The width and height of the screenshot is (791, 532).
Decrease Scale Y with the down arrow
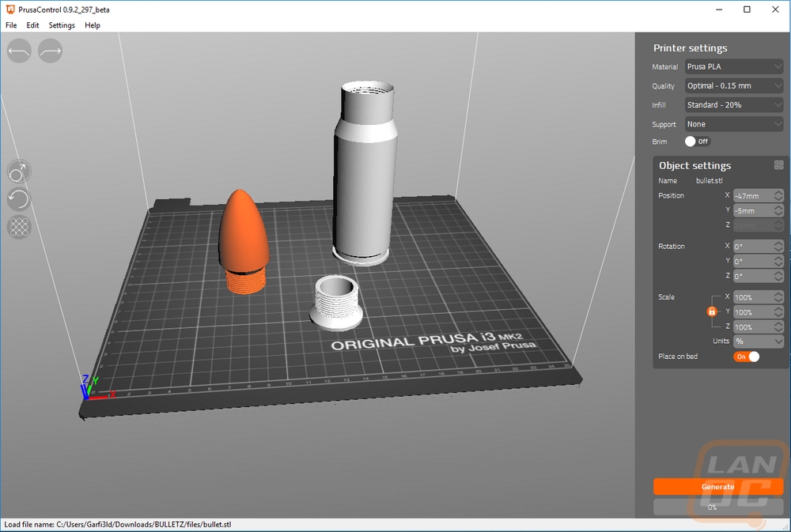[x=778, y=315]
